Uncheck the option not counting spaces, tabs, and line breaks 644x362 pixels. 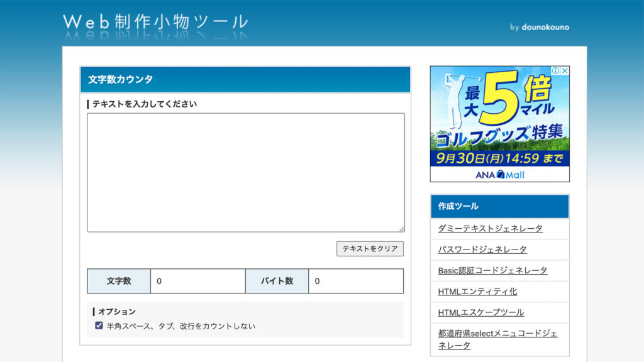coord(99,326)
